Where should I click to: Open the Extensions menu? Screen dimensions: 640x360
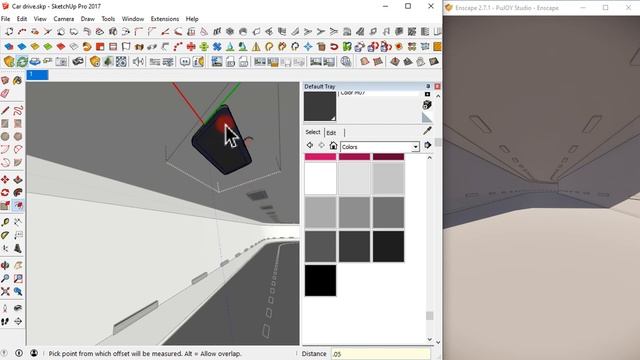pyautogui.click(x=164, y=19)
